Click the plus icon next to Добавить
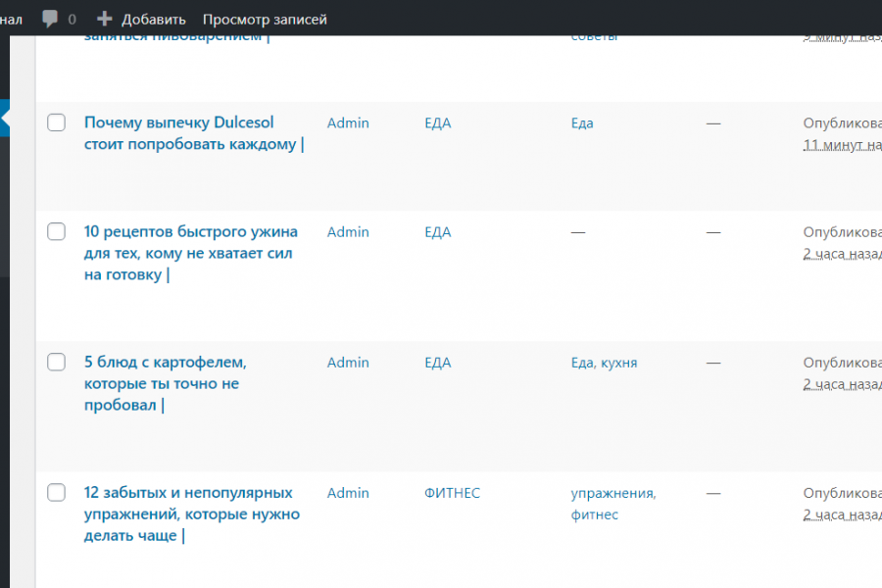Screen dimensions: 882x588 105,19
